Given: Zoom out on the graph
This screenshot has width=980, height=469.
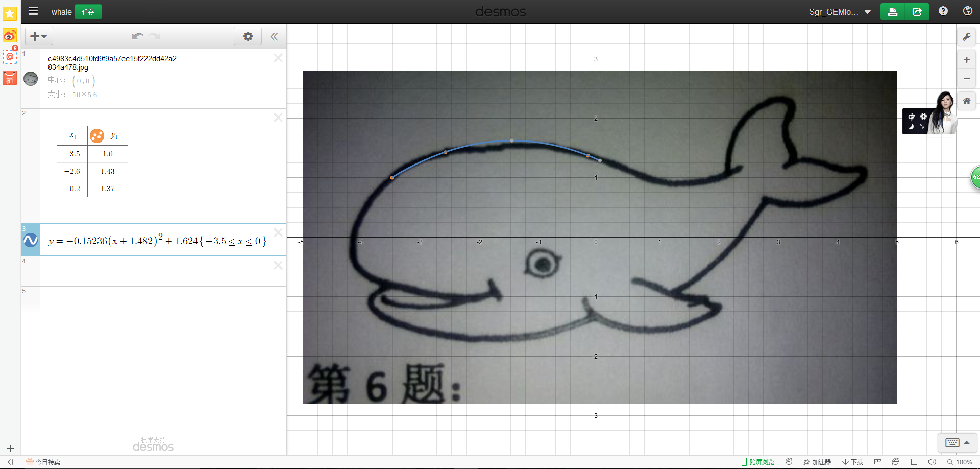Looking at the screenshot, I should (x=967, y=79).
